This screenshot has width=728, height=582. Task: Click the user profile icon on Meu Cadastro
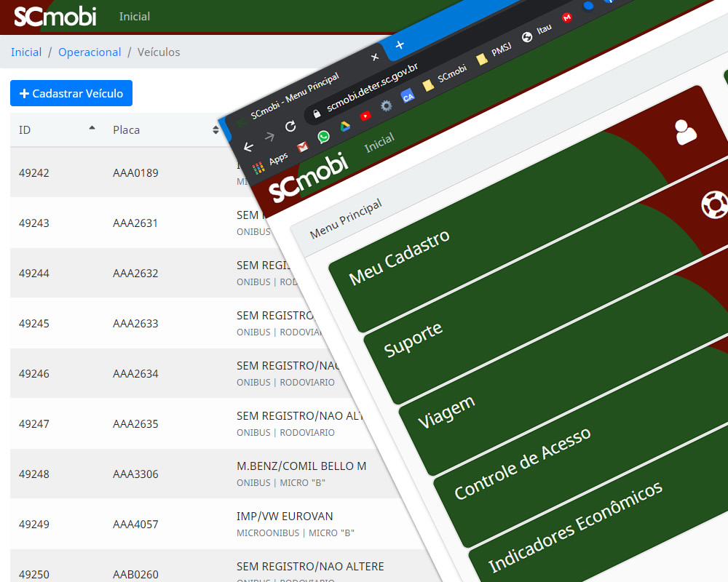685,132
